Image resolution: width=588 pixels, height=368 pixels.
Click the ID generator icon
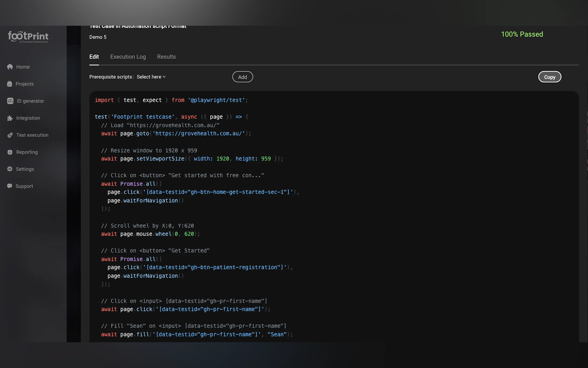10,101
